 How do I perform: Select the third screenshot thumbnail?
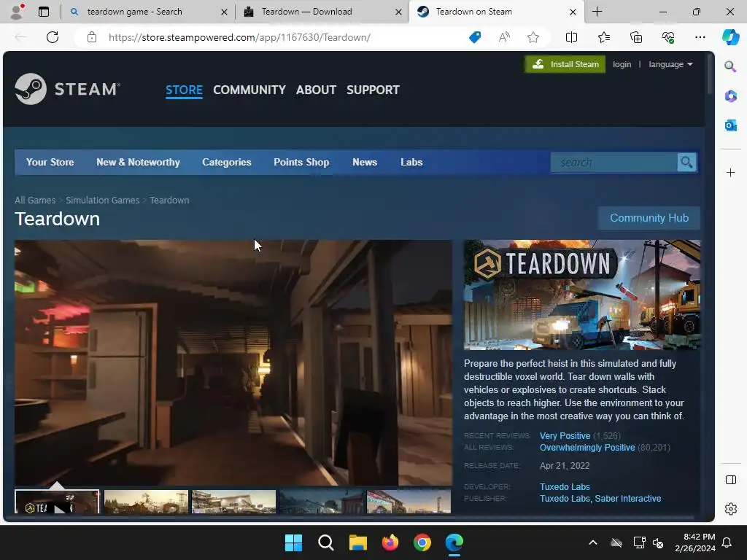click(233, 502)
